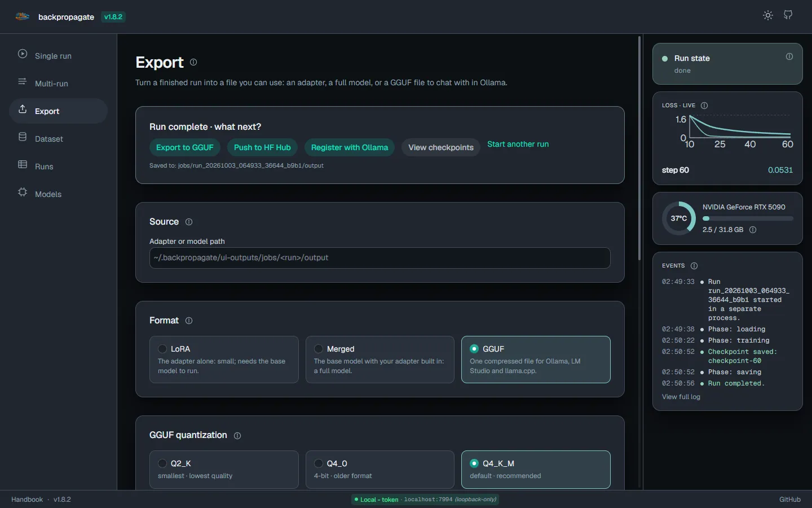Open the info icon beside Export heading
The image size is (812, 508).
coord(193,62)
